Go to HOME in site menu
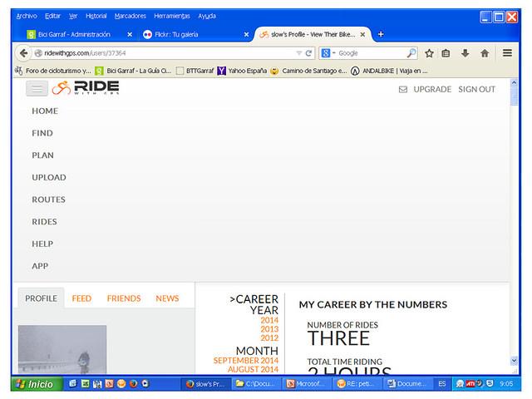The width and height of the screenshot is (532, 399). [x=45, y=111]
